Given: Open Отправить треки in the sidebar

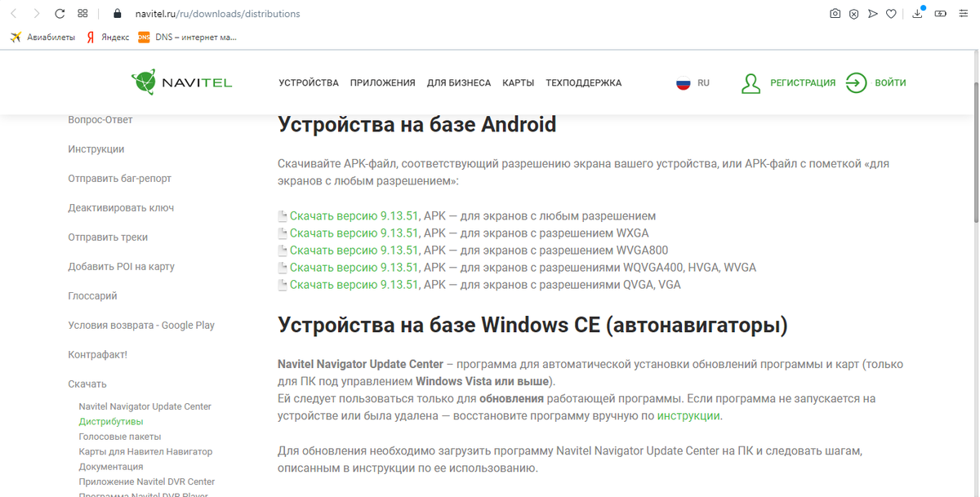Looking at the screenshot, I should point(108,237).
